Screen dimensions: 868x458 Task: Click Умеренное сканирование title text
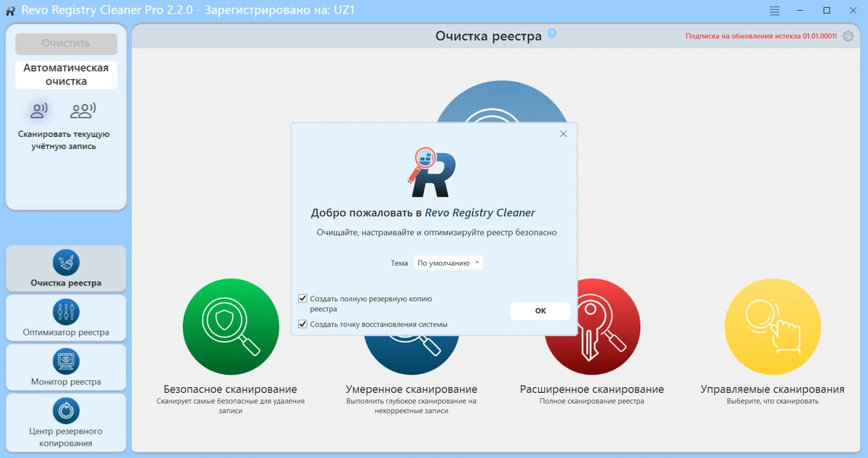[412, 389]
